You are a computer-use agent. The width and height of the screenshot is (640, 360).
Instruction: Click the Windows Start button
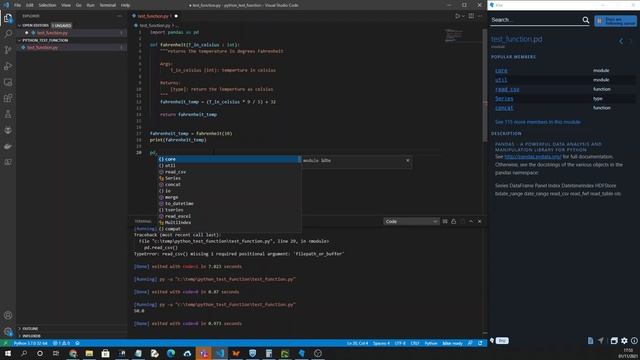[8, 353]
